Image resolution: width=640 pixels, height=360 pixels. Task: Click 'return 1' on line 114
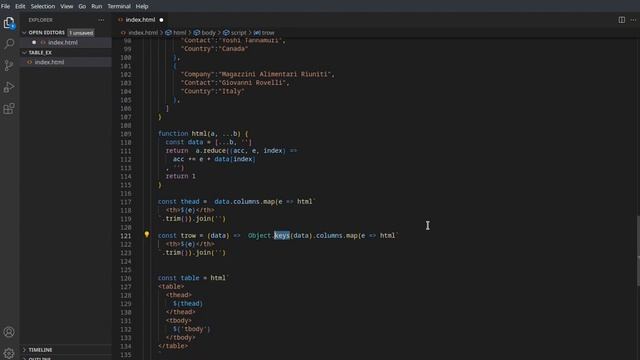(180, 176)
